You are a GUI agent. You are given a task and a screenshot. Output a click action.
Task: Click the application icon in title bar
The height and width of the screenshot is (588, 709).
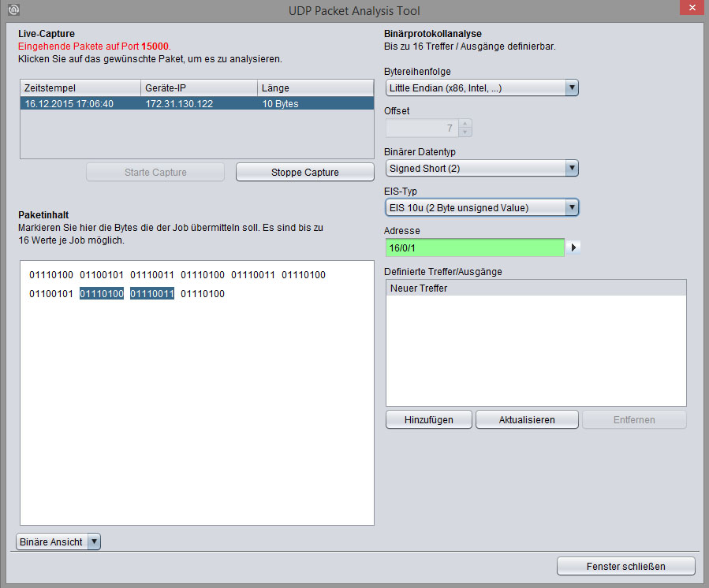[13, 10]
